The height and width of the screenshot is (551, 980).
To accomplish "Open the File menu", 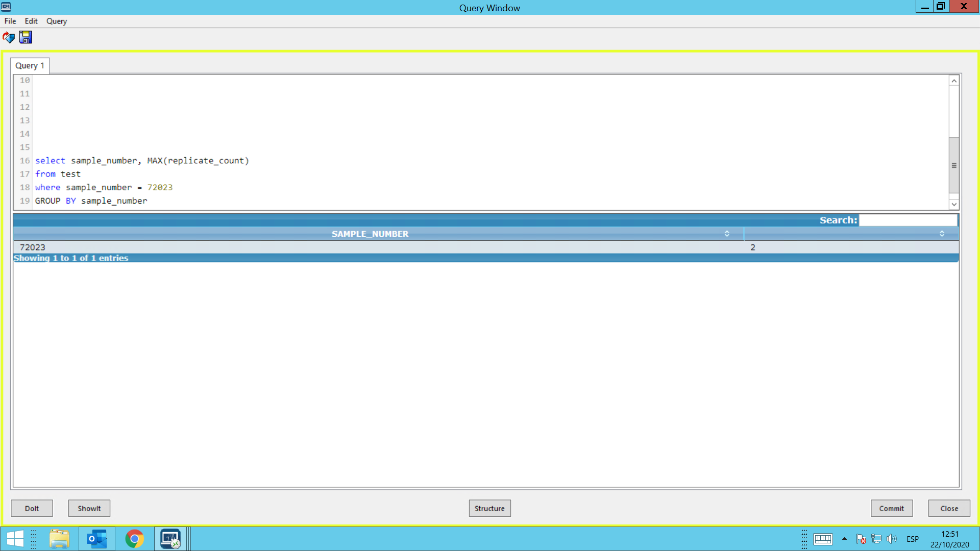I will coord(10,21).
